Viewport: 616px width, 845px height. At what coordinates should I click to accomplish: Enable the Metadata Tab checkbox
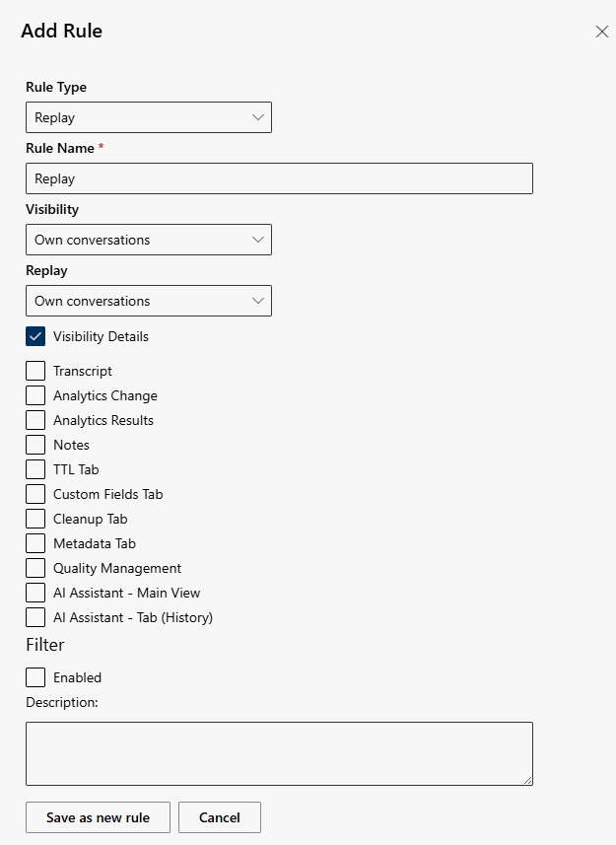click(35, 543)
